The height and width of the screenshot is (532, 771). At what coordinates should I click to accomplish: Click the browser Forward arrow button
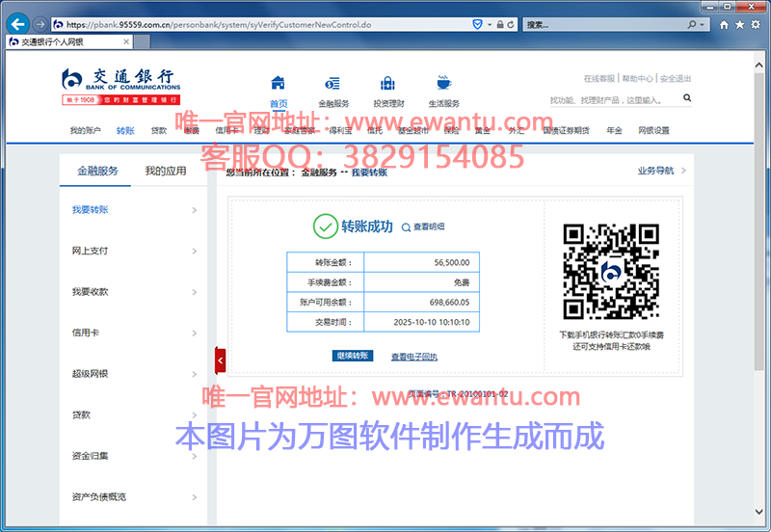click(40, 24)
